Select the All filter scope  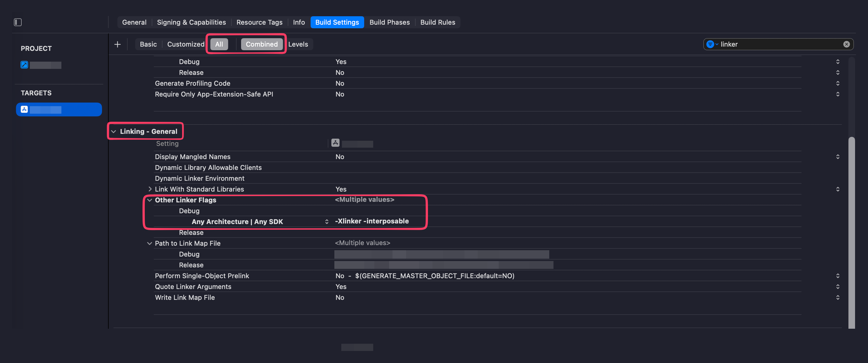pyautogui.click(x=219, y=44)
